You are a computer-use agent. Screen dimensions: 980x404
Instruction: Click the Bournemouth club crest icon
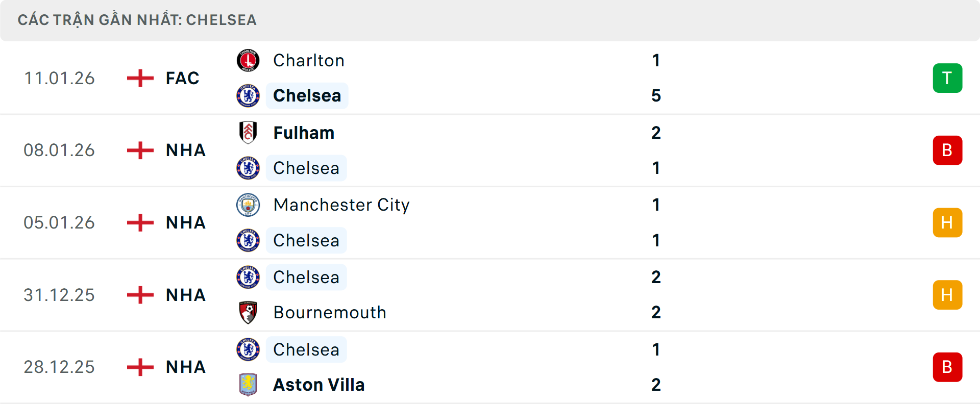(249, 313)
